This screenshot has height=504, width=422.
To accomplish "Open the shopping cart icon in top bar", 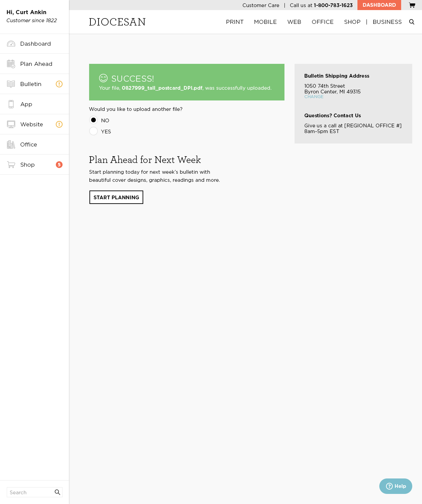I will (x=412, y=5).
